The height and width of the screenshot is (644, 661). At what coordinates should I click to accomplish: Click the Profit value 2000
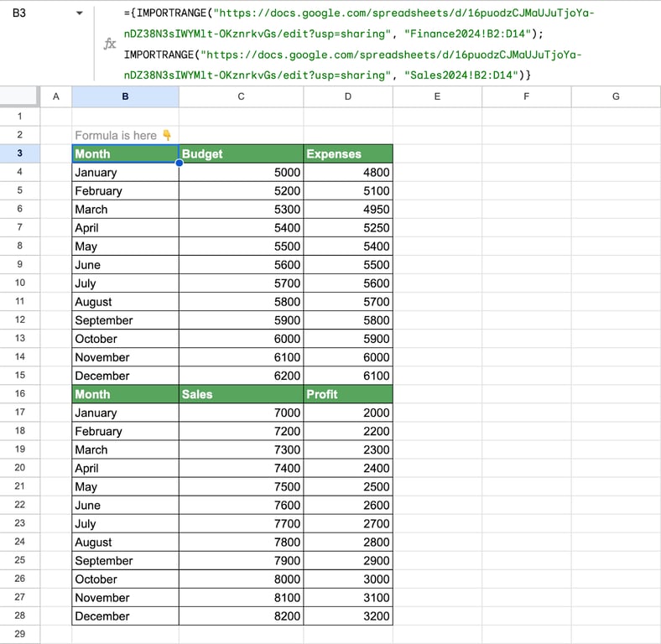(348, 413)
